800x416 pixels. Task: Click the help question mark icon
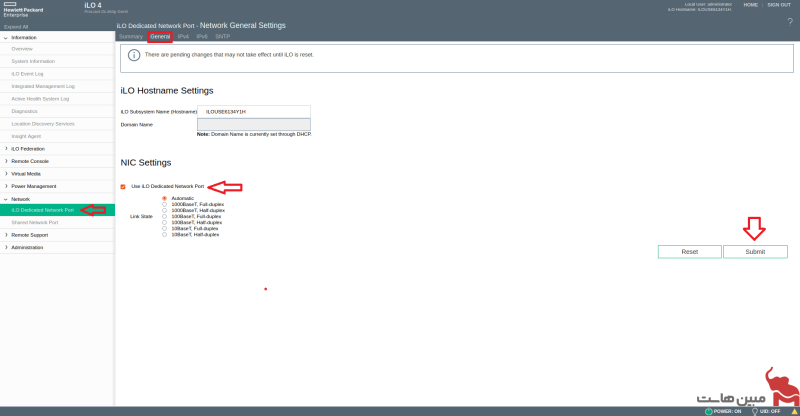(x=790, y=21)
